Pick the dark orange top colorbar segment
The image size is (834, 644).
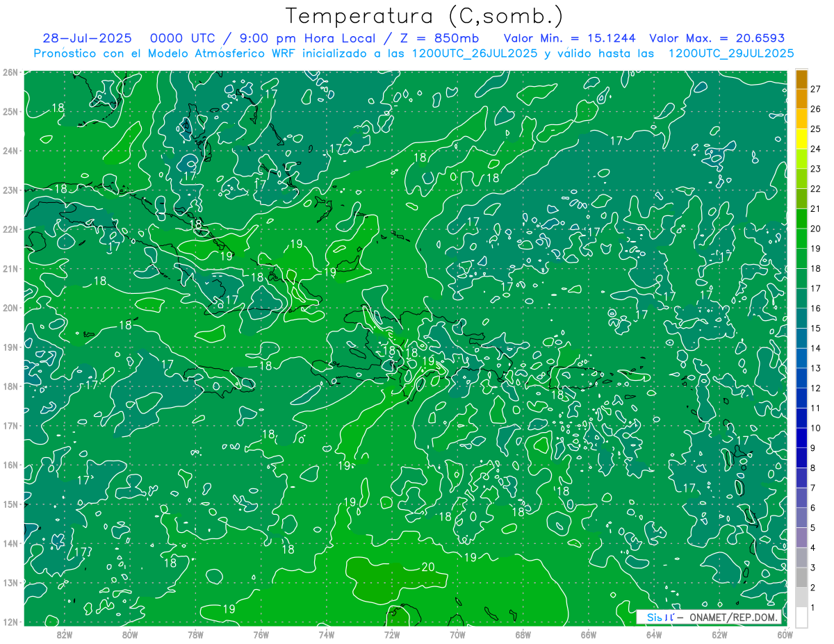click(x=801, y=79)
